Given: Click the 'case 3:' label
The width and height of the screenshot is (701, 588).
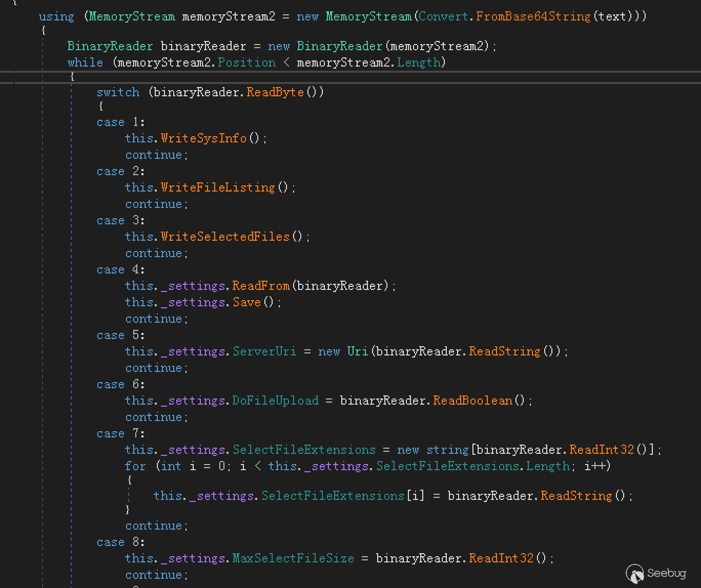Looking at the screenshot, I should click(121, 221).
